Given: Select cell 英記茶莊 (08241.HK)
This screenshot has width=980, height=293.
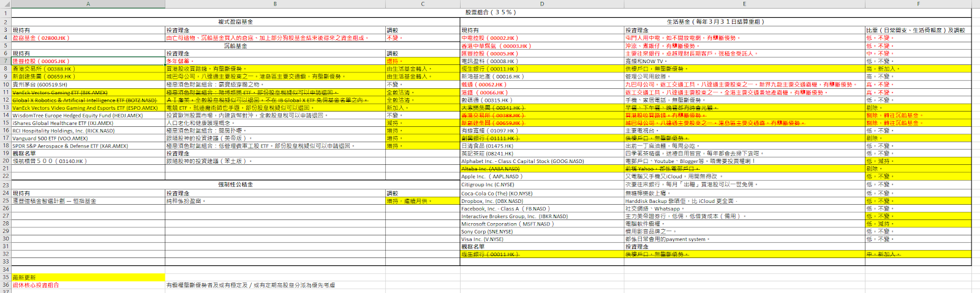Looking at the screenshot, I should (x=542, y=153).
